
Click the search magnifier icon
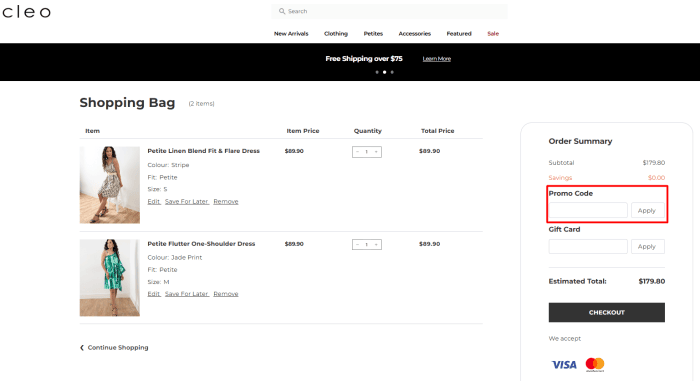[x=282, y=11]
